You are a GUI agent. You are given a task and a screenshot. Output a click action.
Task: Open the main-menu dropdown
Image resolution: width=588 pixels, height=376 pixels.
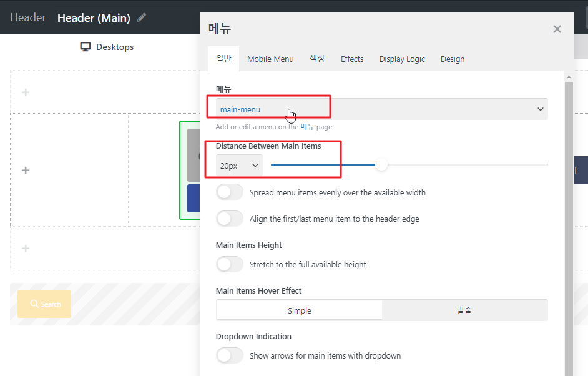click(x=382, y=109)
